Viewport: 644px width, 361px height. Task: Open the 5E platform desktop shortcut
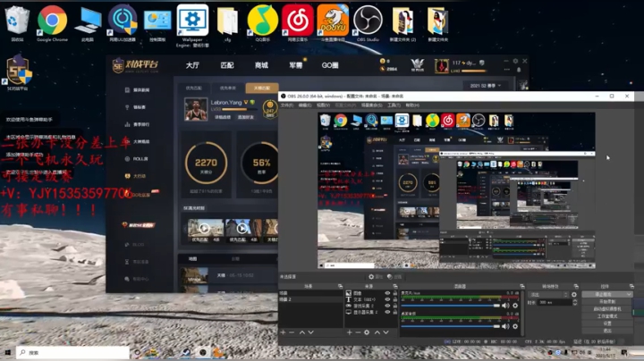(x=17, y=73)
